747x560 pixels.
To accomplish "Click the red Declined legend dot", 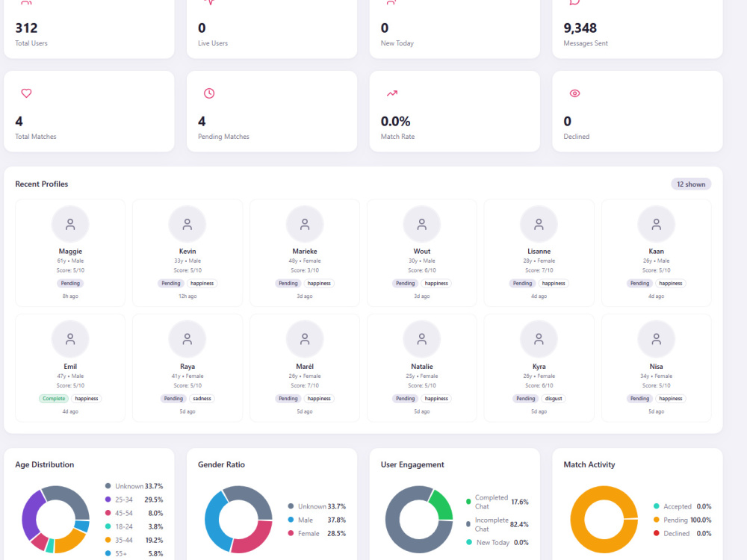I will pos(657,533).
